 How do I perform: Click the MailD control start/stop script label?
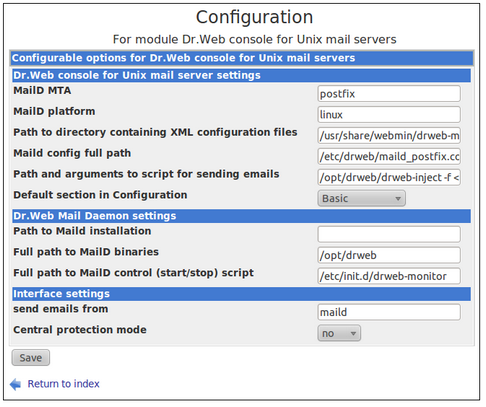click(x=133, y=273)
